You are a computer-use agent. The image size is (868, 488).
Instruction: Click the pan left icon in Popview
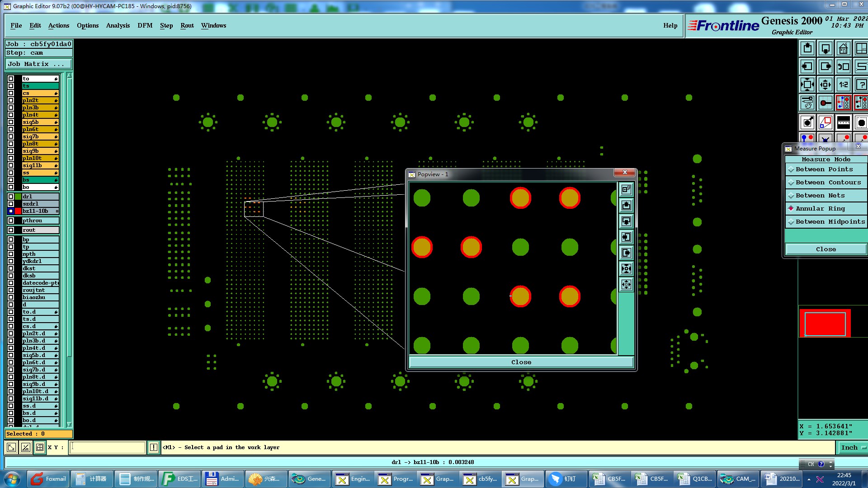pos(626,237)
